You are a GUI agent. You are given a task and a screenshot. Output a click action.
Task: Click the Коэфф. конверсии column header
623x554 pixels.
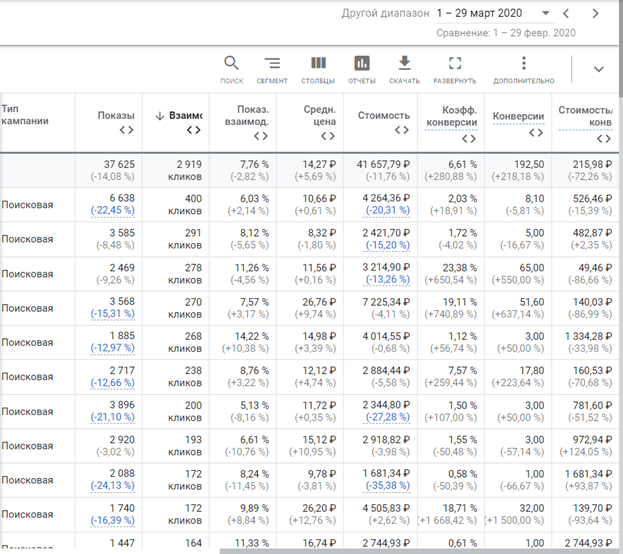[x=450, y=116]
